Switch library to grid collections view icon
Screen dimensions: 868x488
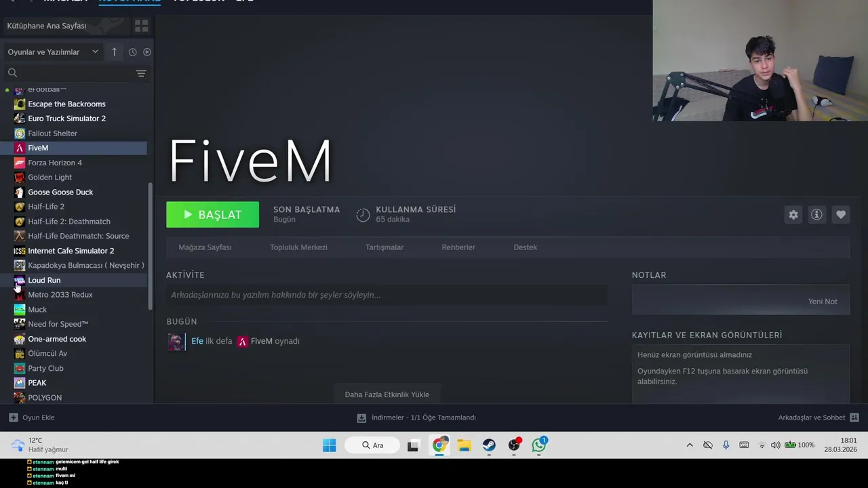click(141, 26)
